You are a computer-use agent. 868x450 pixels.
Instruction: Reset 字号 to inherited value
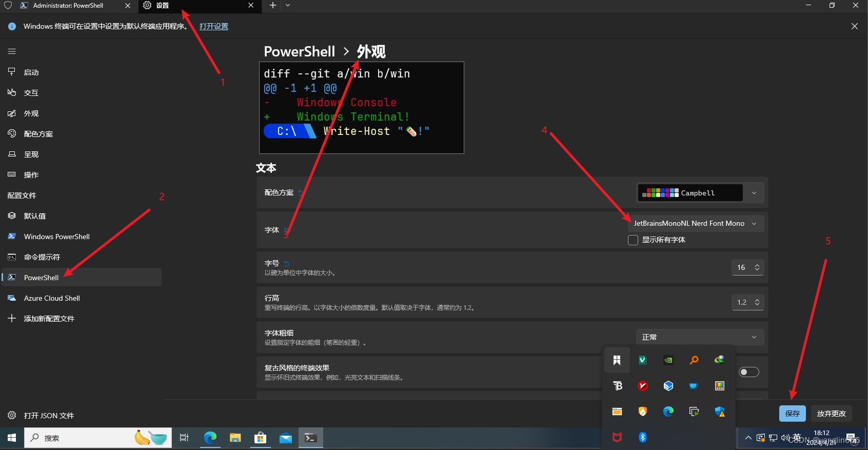tap(286, 264)
